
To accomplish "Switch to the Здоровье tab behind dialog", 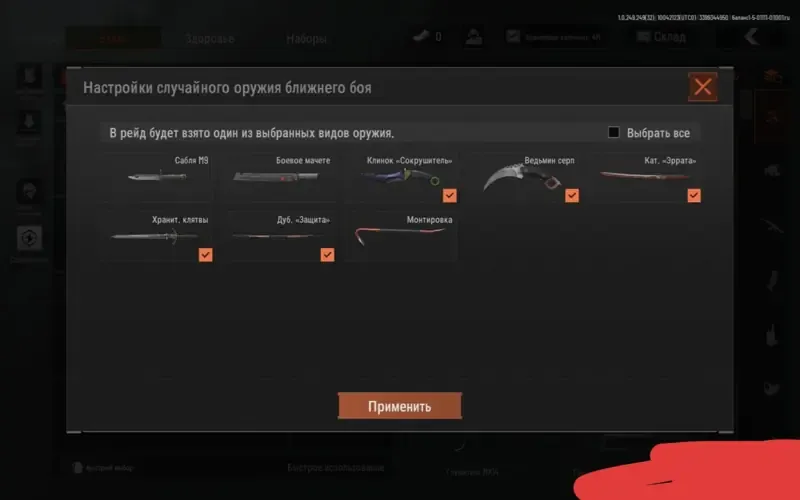I will [210, 39].
